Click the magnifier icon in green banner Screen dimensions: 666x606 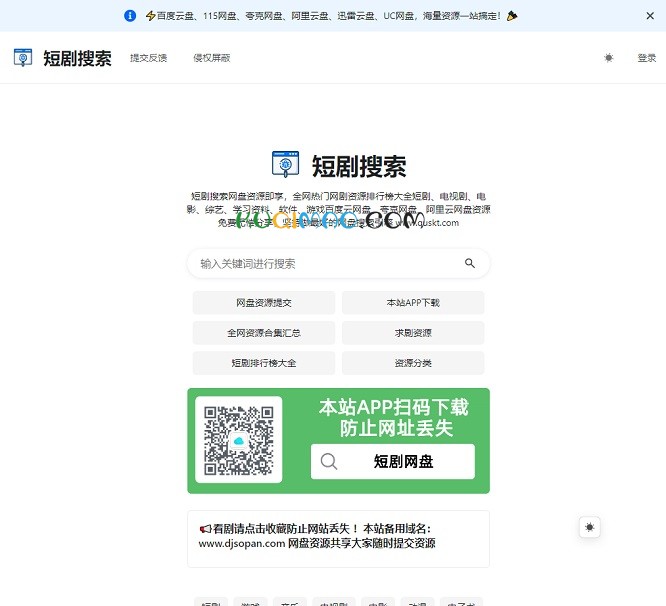[x=329, y=462]
